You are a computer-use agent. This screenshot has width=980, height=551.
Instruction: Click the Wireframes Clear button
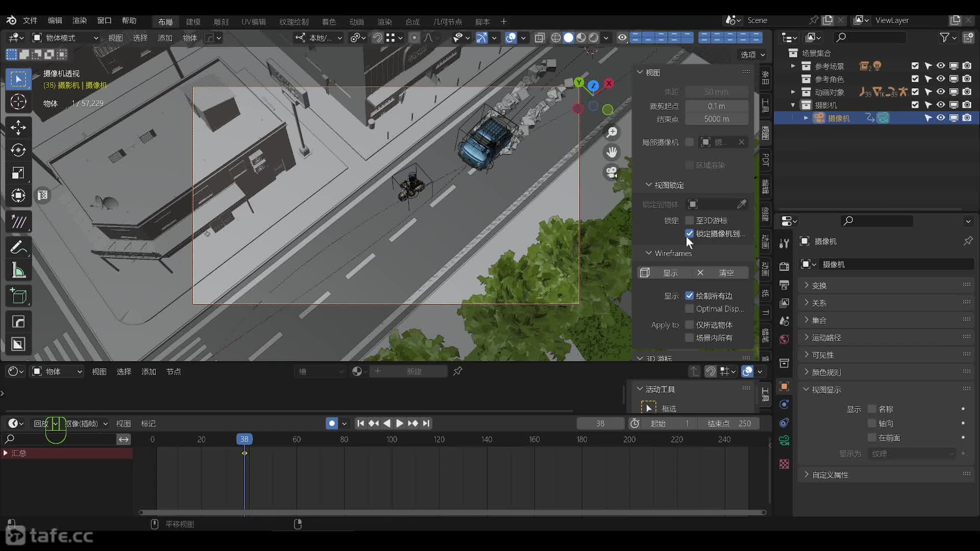click(x=720, y=272)
